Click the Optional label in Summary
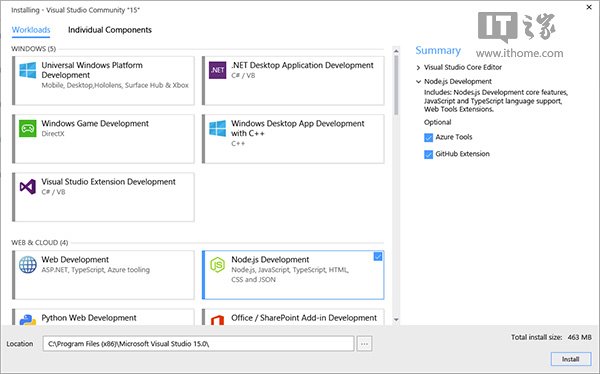Screen dimensions: 600x374 [437, 122]
